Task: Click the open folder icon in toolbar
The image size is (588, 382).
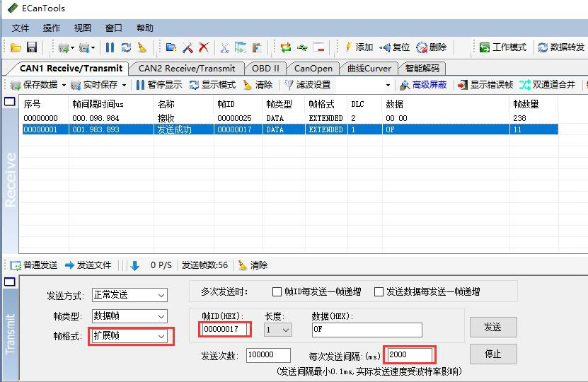Action: pos(16,47)
